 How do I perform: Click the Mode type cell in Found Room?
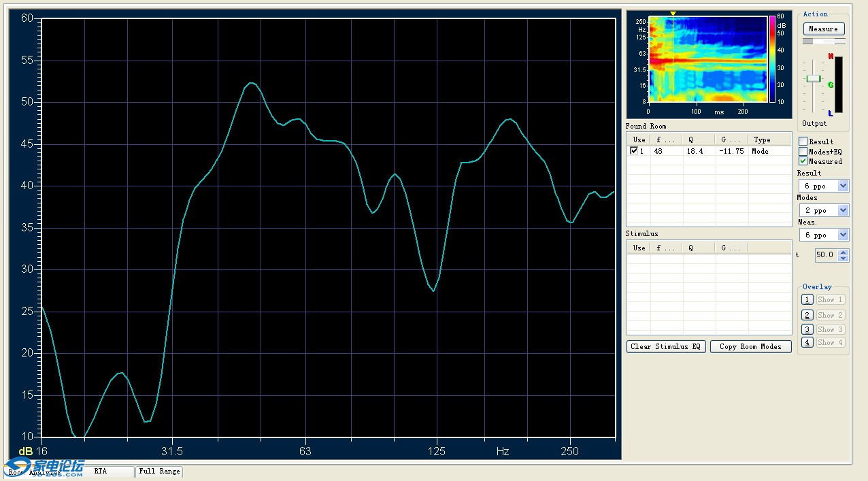[769, 152]
